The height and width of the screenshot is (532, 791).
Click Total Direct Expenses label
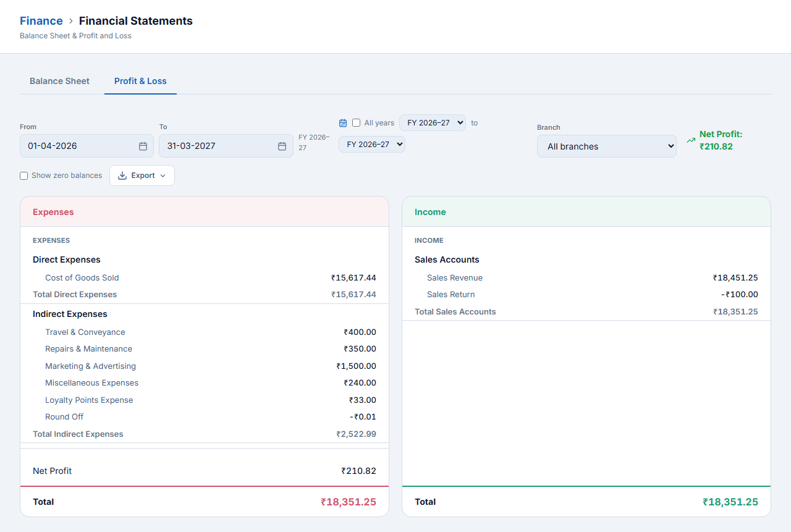[x=75, y=295]
